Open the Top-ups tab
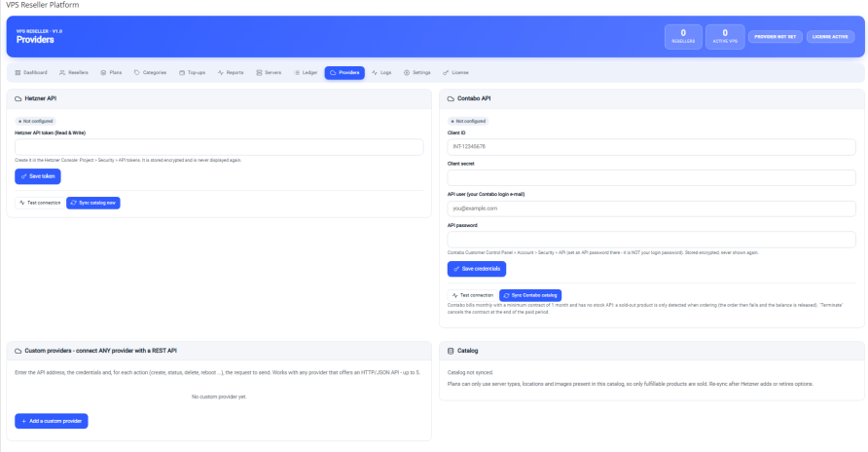Screen dimensions: 868x452 tap(192, 72)
